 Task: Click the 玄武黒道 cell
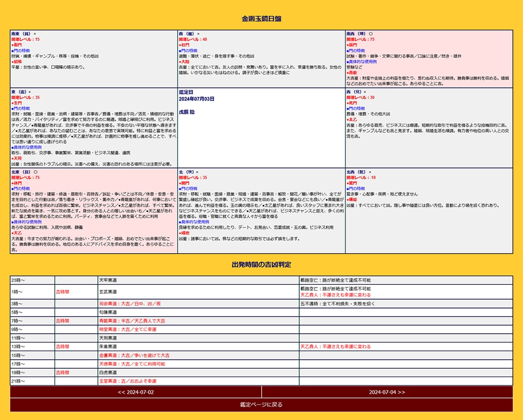click(x=199, y=292)
